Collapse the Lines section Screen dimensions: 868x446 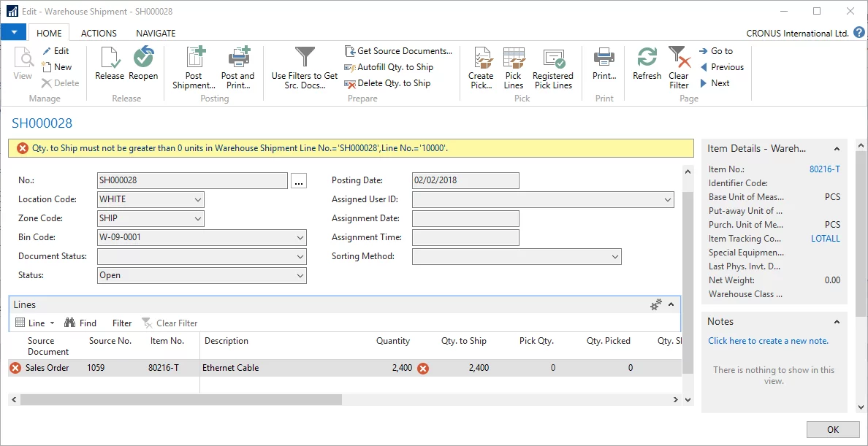click(671, 305)
